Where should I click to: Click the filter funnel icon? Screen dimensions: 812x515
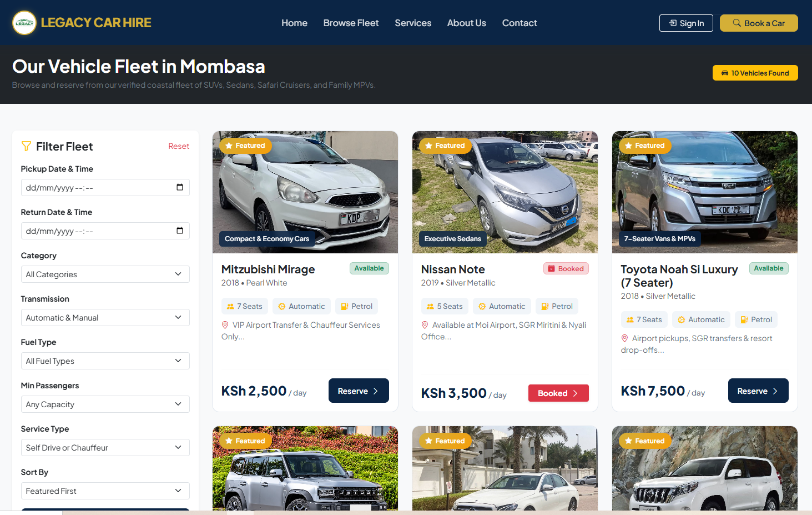pyautogui.click(x=26, y=146)
